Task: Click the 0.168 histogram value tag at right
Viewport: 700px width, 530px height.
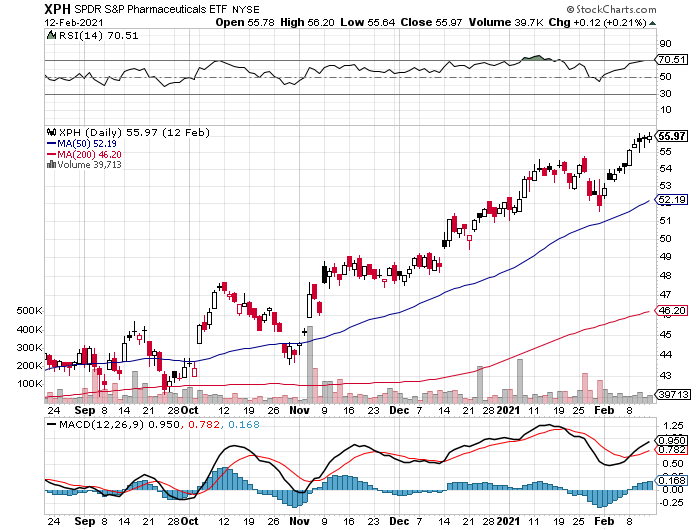Action: (672, 480)
